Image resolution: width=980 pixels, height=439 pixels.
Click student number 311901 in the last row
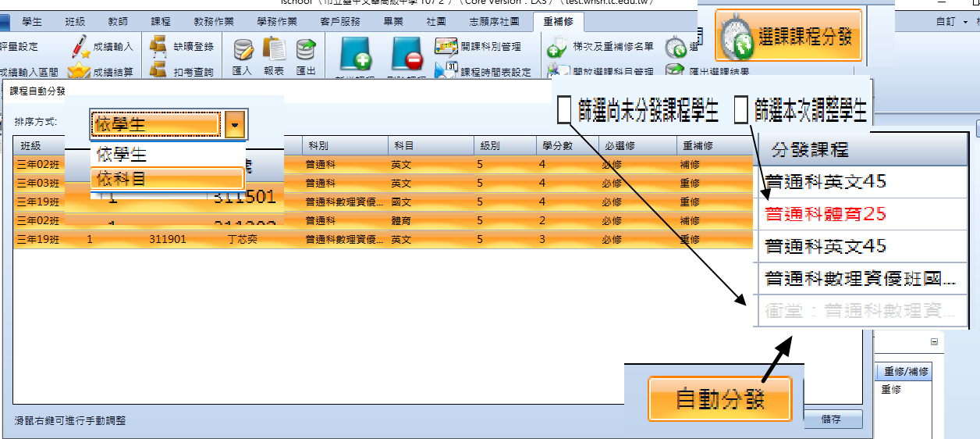[x=168, y=239]
